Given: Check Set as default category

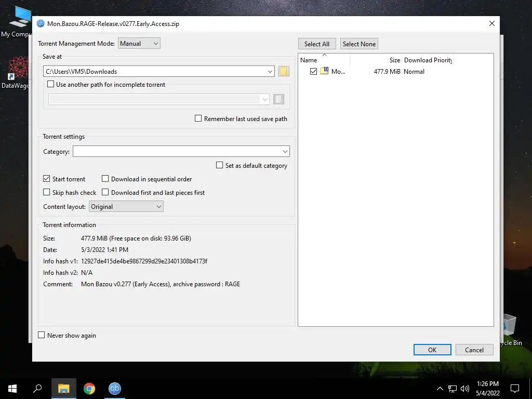Looking at the screenshot, I should (x=220, y=165).
